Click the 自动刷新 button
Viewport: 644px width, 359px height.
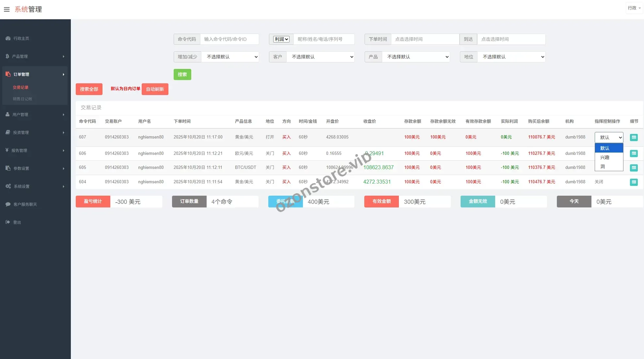click(x=155, y=89)
